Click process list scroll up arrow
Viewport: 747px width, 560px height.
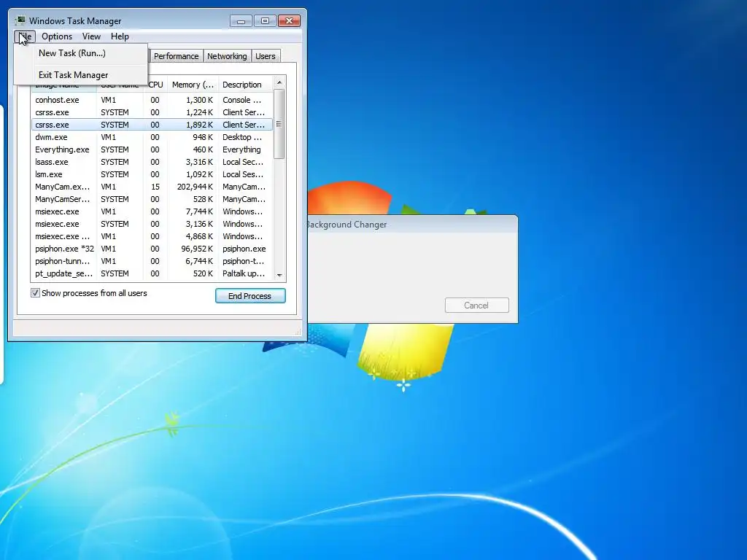[279, 83]
